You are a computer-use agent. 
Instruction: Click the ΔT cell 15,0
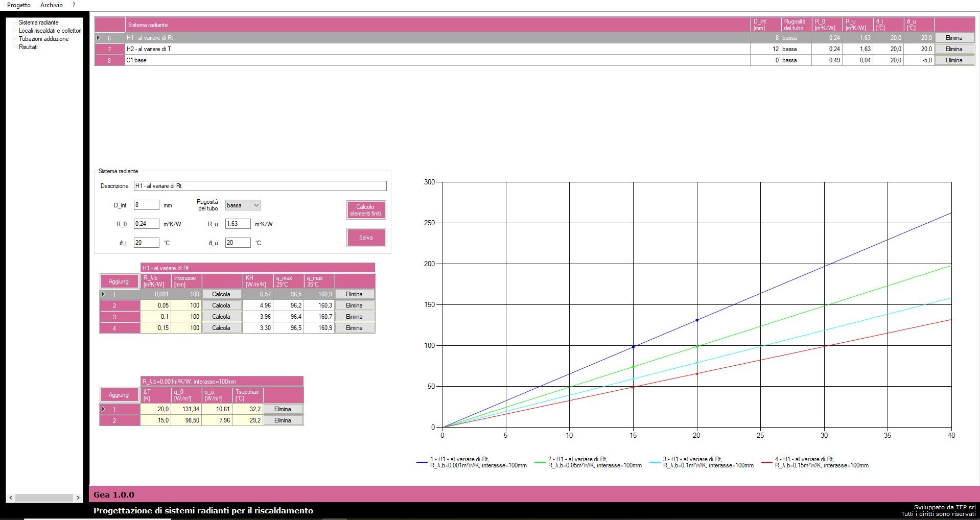(156, 420)
